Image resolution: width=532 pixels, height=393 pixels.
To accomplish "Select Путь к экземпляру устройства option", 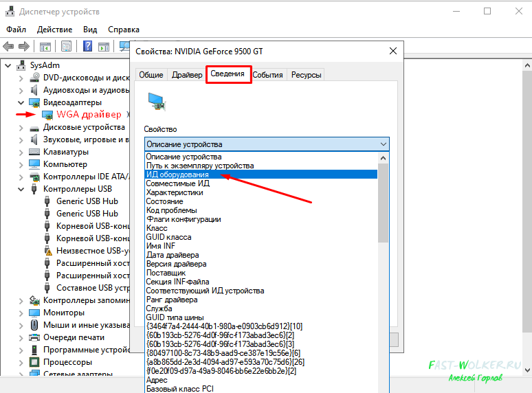I will click(261, 166).
